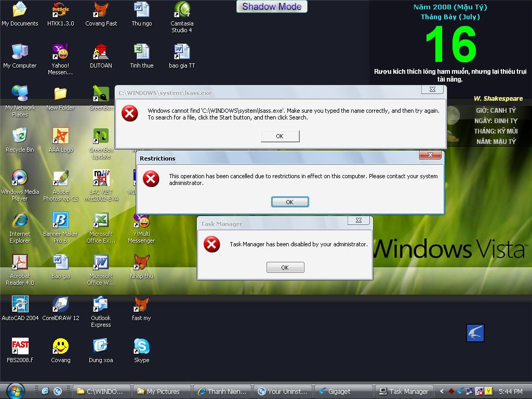Launch Microsoft Office Word shortcut

tap(101, 270)
